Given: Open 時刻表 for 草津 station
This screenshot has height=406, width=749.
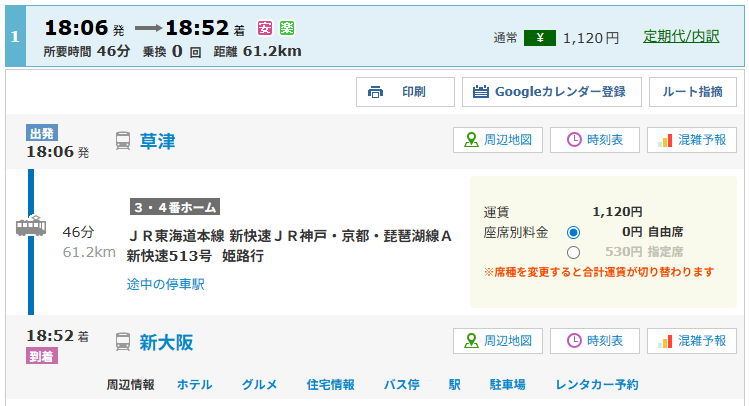Looking at the screenshot, I should (595, 140).
